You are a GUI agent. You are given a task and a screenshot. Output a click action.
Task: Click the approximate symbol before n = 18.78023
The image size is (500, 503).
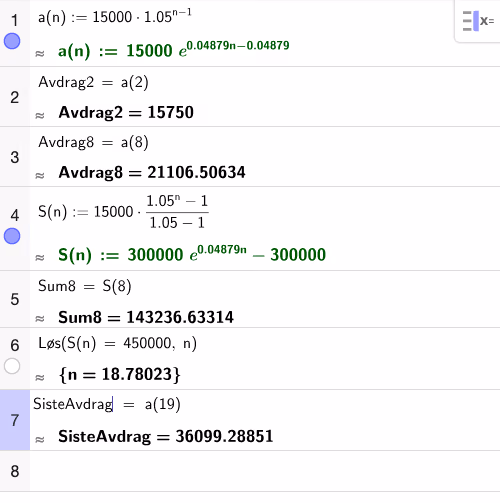tap(40, 377)
